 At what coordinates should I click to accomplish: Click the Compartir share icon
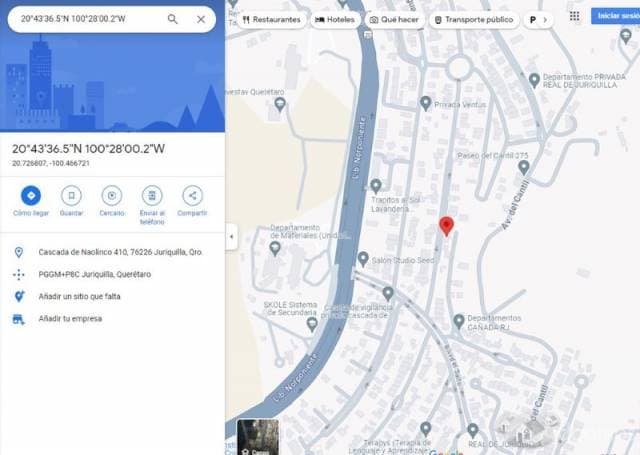(192, 195)
